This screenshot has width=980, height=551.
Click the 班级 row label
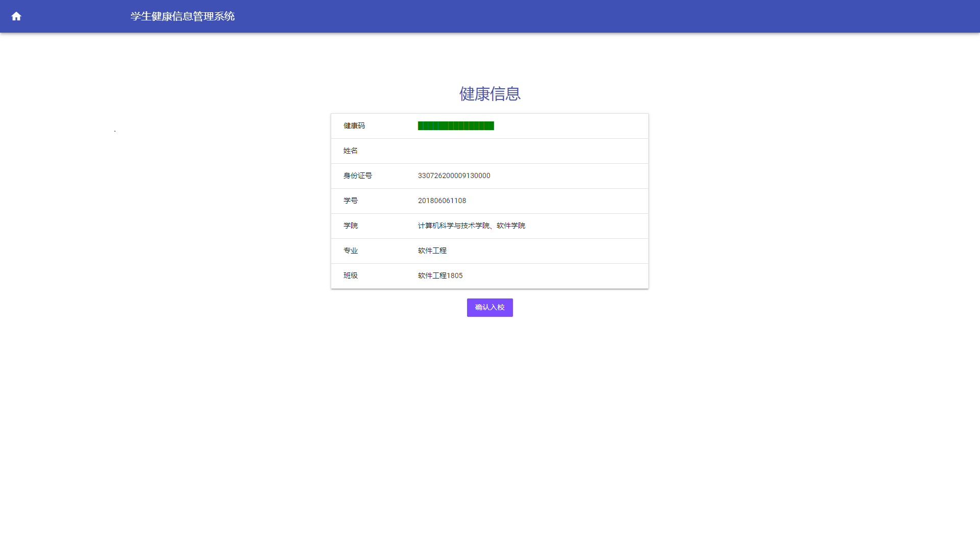pyautogui.click(x=350, y=276)
